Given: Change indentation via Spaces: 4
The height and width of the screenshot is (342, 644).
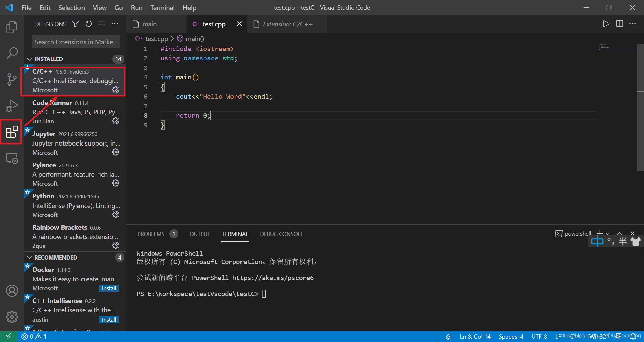Looking at the screenshot, I should pos(511,336).
